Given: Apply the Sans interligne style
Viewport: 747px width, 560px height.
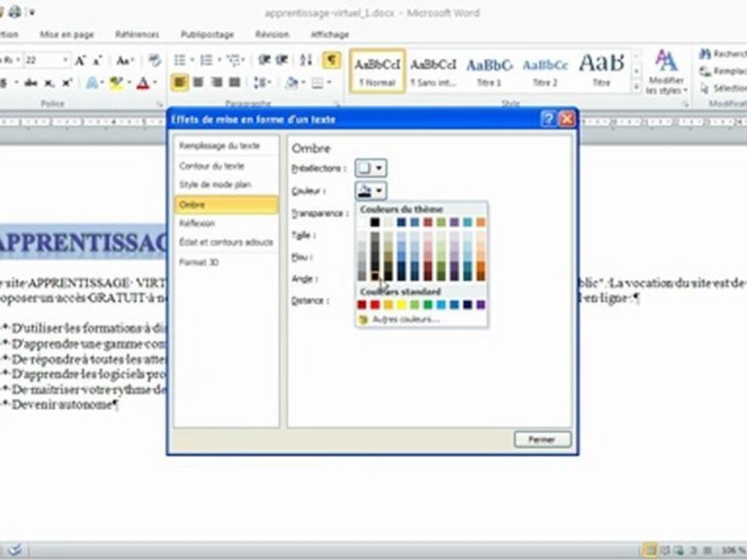Looking at the screenshot, I should coord(433,71).
